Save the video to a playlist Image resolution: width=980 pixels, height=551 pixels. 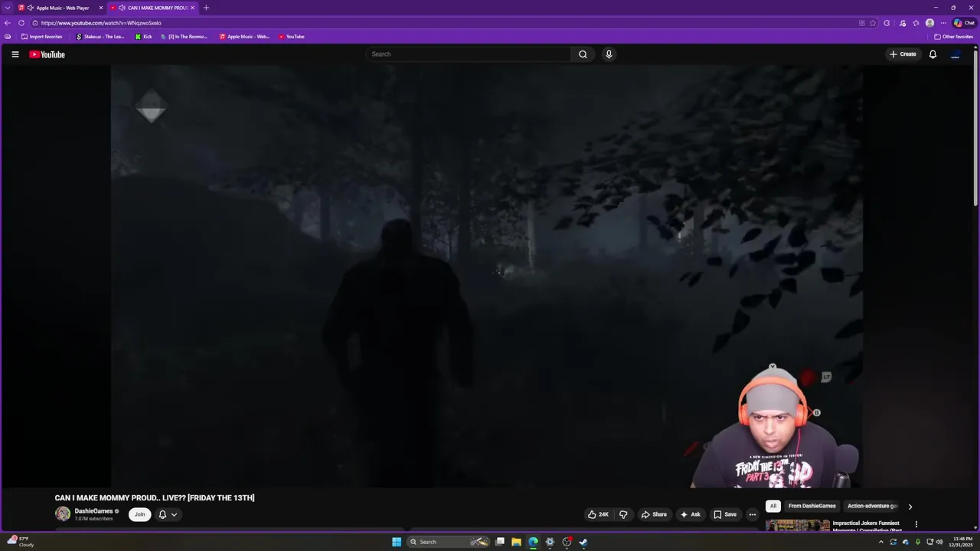pos(725,514)
